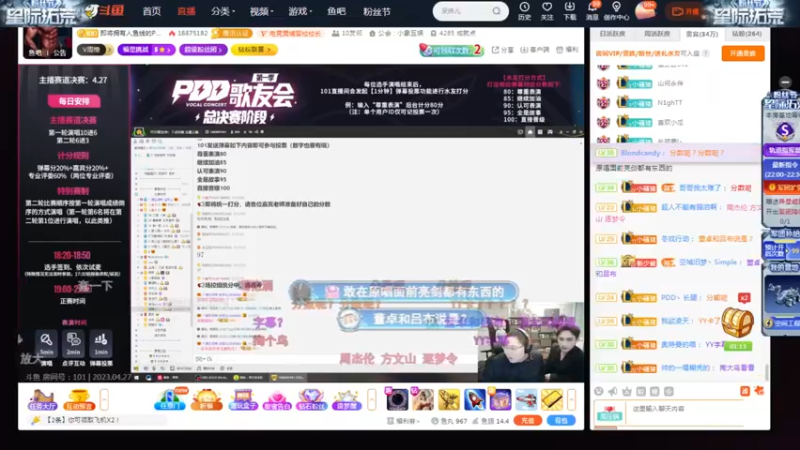
Task: Click the 1min 弹幕投票 icon
Action: click(x=101, y=344)
